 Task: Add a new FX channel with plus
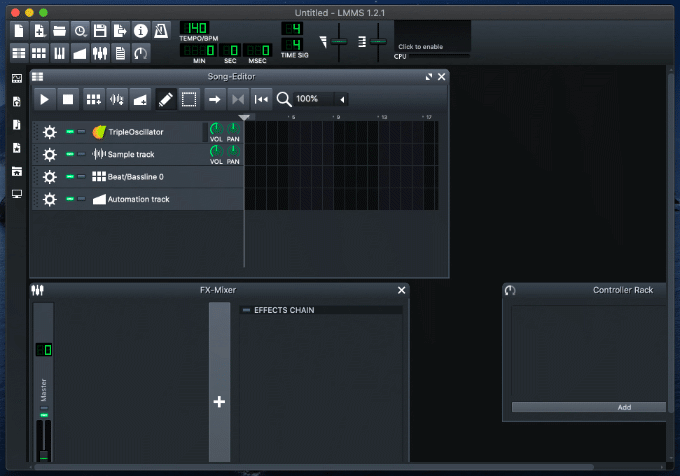tap(219, 401)
